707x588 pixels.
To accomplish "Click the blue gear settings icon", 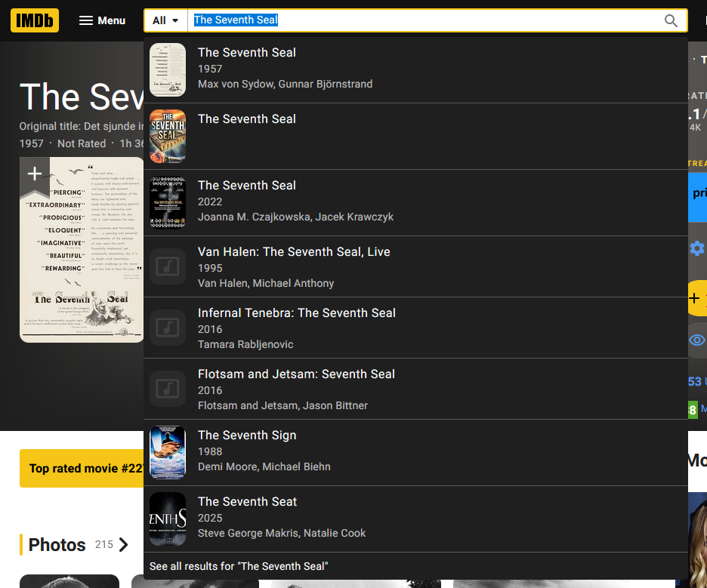I will (x=697, y=248).
